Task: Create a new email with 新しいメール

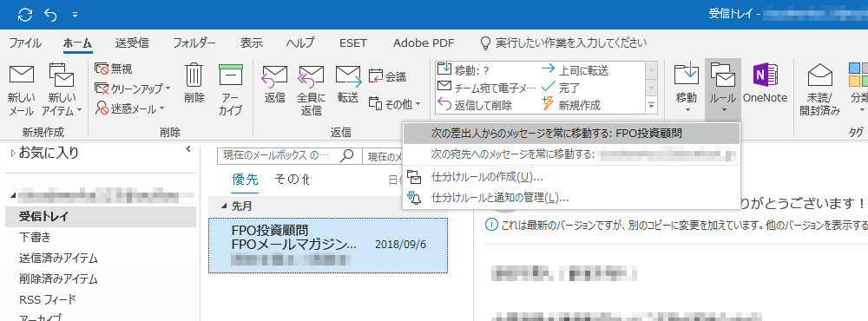Action: pyautogui.click(x=22, y=89)
